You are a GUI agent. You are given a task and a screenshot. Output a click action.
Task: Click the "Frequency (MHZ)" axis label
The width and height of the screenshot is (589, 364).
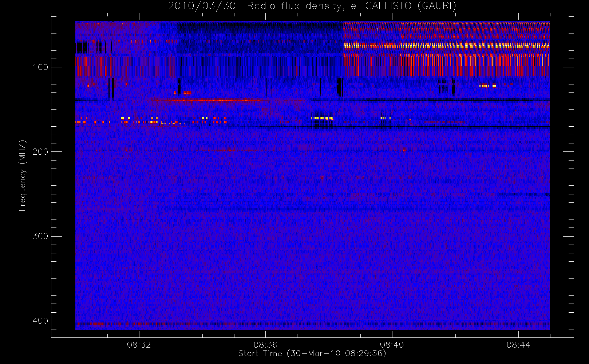click(23, 175)
